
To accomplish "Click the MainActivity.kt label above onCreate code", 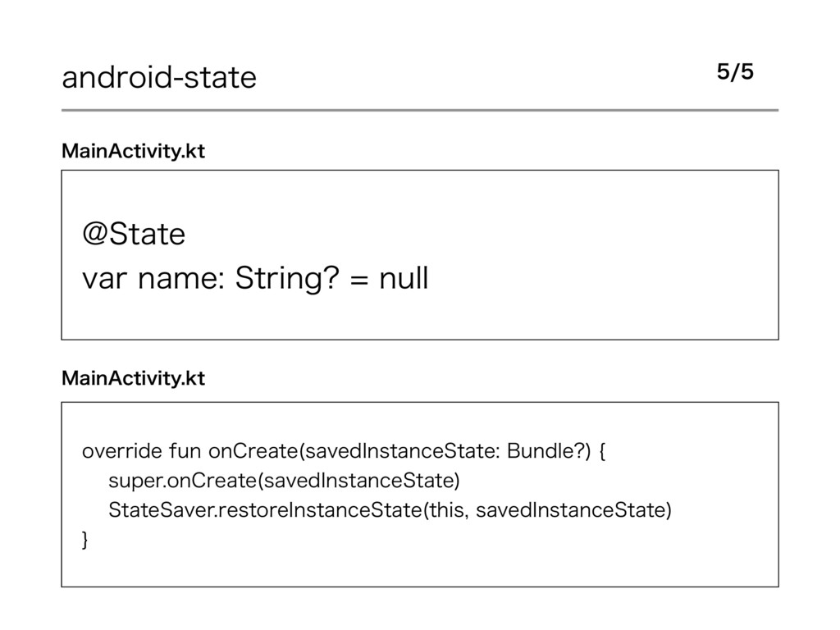I will click(134, 378).
